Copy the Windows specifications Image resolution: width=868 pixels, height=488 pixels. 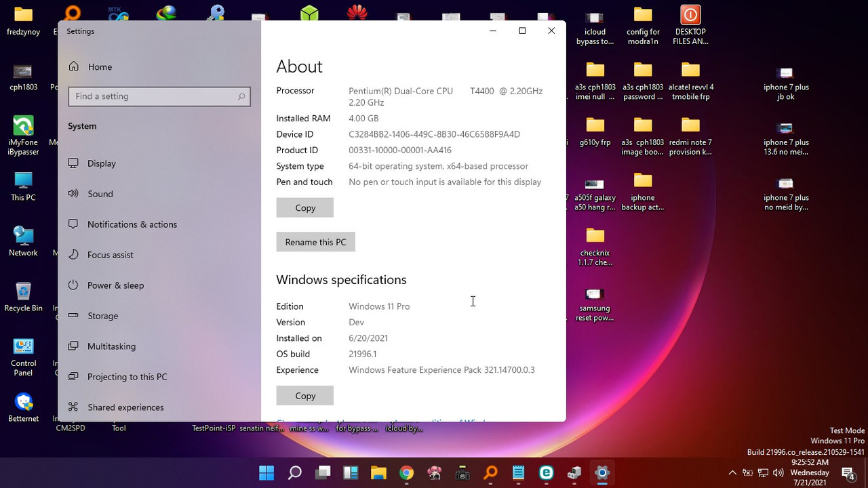305,396
